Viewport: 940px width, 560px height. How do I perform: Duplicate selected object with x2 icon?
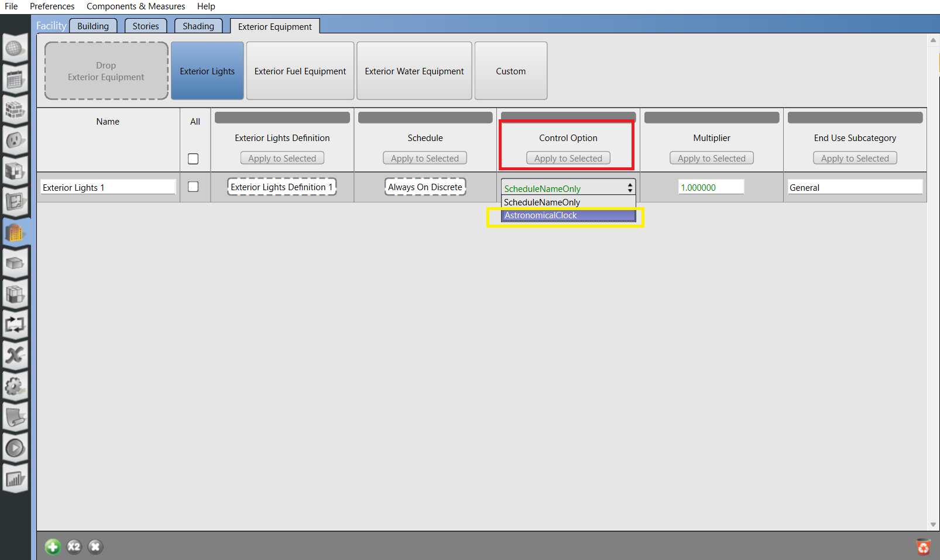[x=74, y=547]
